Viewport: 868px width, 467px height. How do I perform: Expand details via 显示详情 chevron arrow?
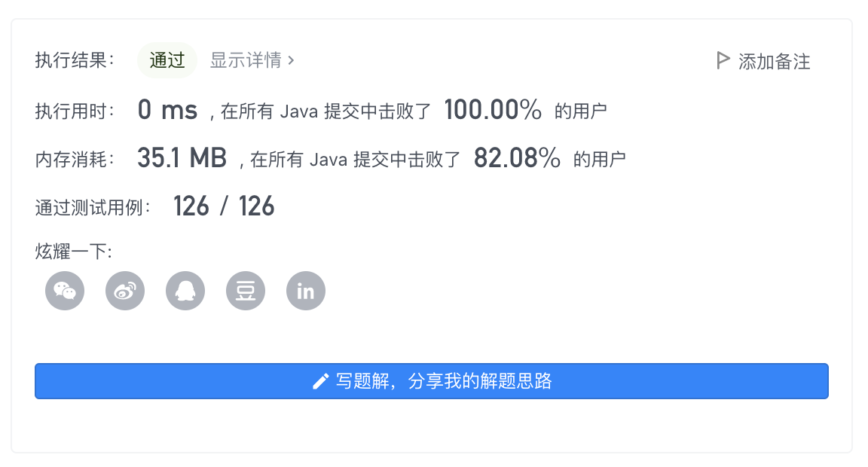(292, 60)
